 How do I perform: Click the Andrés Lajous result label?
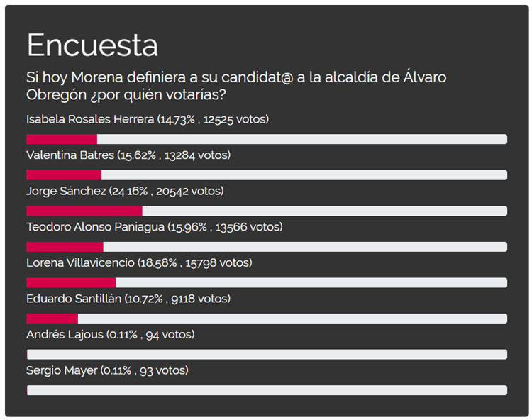[x=110, y=334]
